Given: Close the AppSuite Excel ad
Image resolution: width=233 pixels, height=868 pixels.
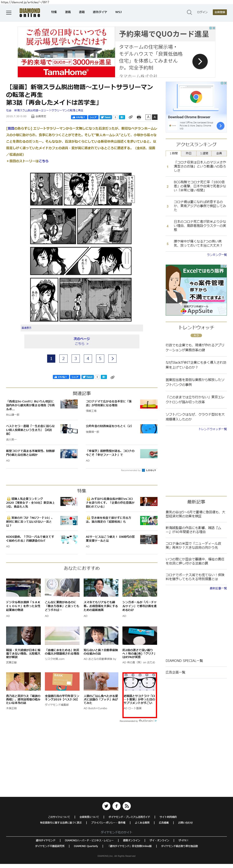Looking at the screenshot, I should click(x=225, y=266).
